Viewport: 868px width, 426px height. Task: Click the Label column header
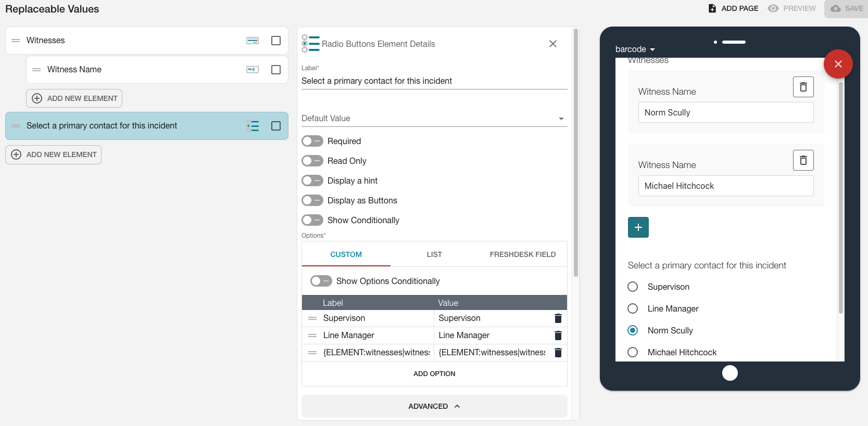click(x=333, y=303)
